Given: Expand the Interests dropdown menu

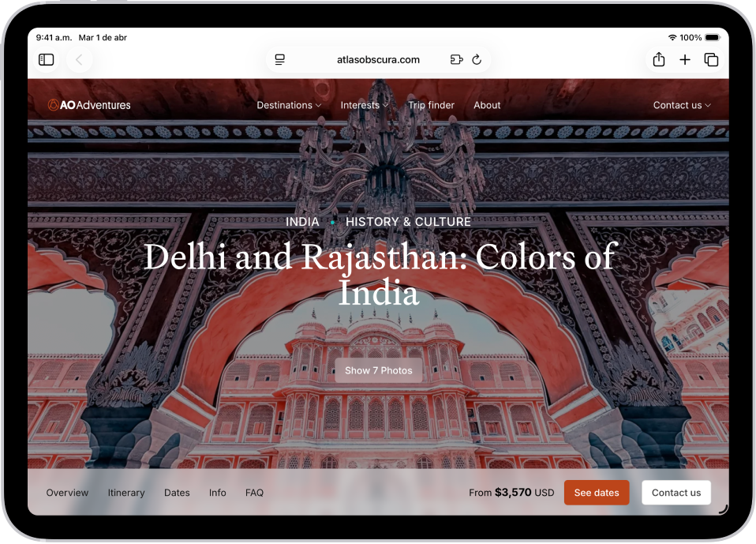Looking at the screenshot, I should pos(365,105).
